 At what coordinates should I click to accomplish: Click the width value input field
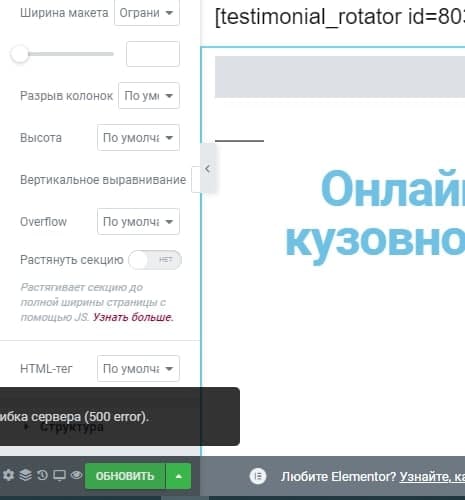(x=153, y=54)
